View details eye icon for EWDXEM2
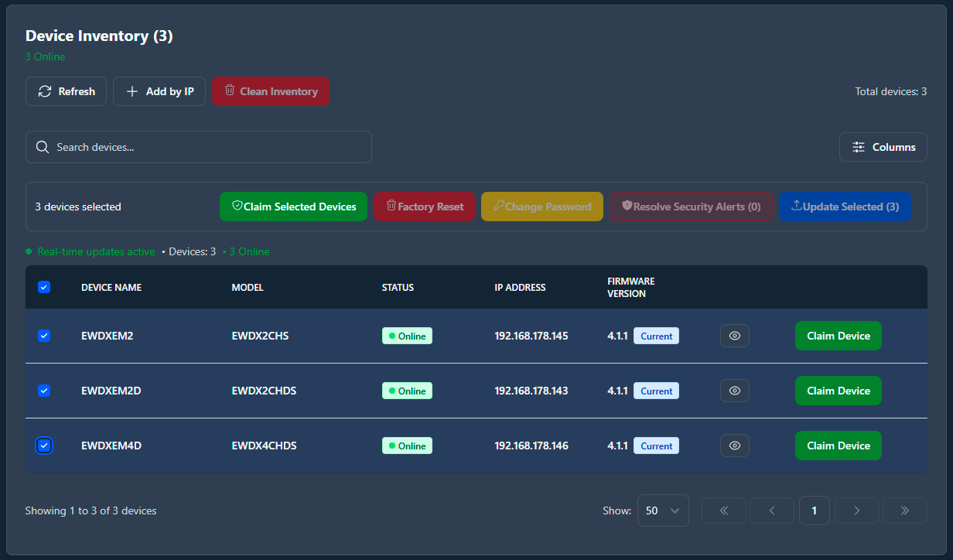The image size is (953, 560). click(735, 336)
